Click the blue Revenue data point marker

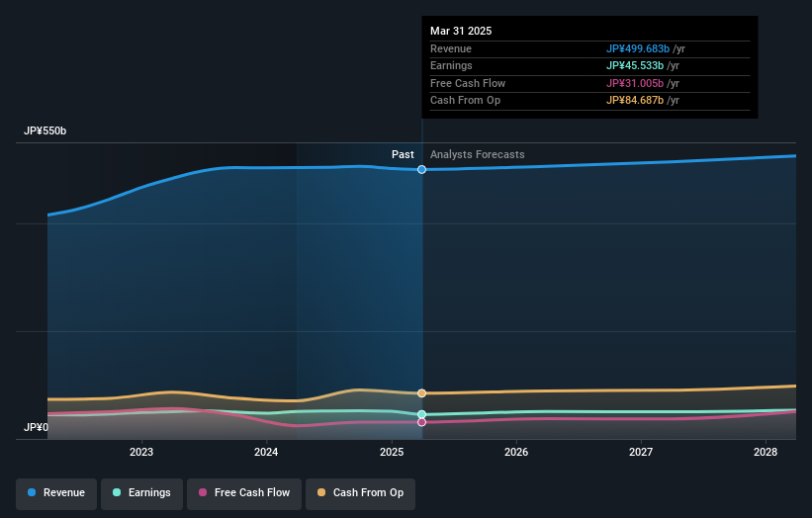tap(422, 170)
